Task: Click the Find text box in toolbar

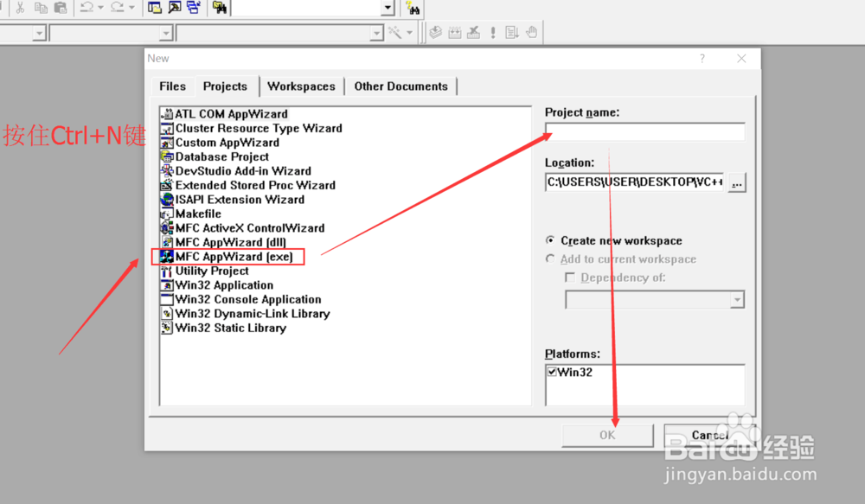Action: click(307, 8)
